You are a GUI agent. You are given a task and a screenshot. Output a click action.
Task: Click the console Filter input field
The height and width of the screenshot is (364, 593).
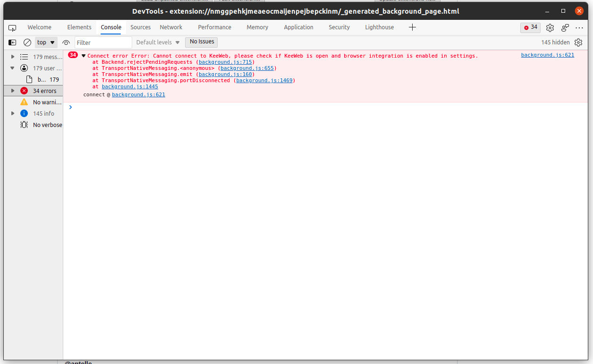pyautogui.click(x=103, y=42)
